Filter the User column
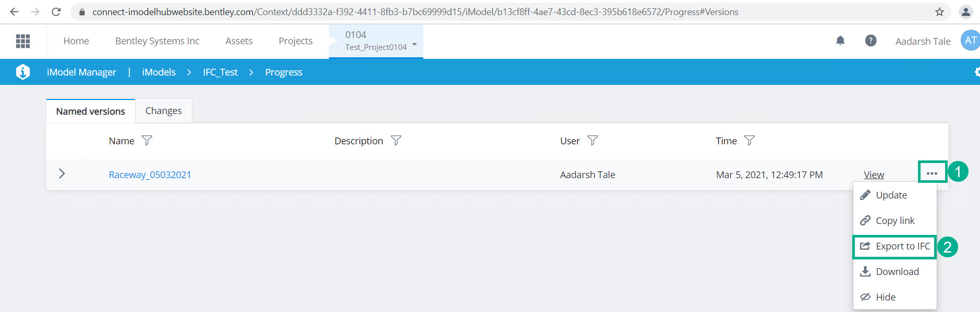This screenshot has height=312, width=980. tap(593, 141)
